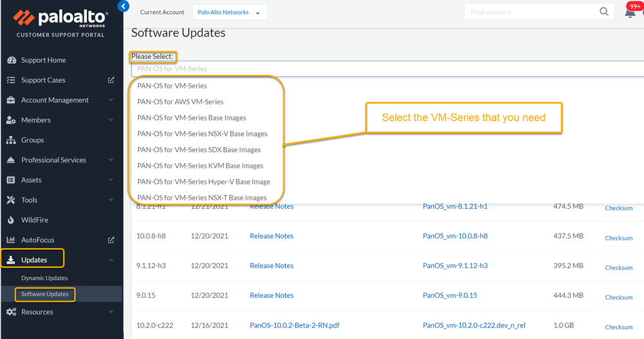Click the 444.3 MB size cell
Image resolution: width=644 pixels, height=339 pixels.
coord(568,295)
